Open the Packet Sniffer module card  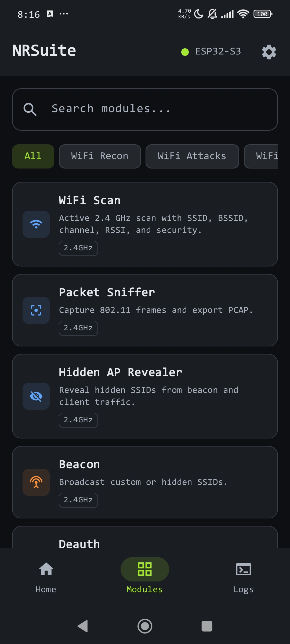[x=145, y=310]
